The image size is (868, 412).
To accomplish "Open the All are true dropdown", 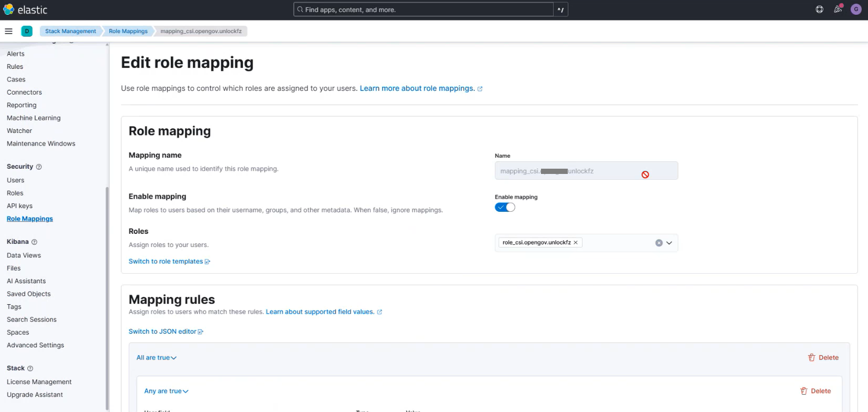I will [157, 357].
